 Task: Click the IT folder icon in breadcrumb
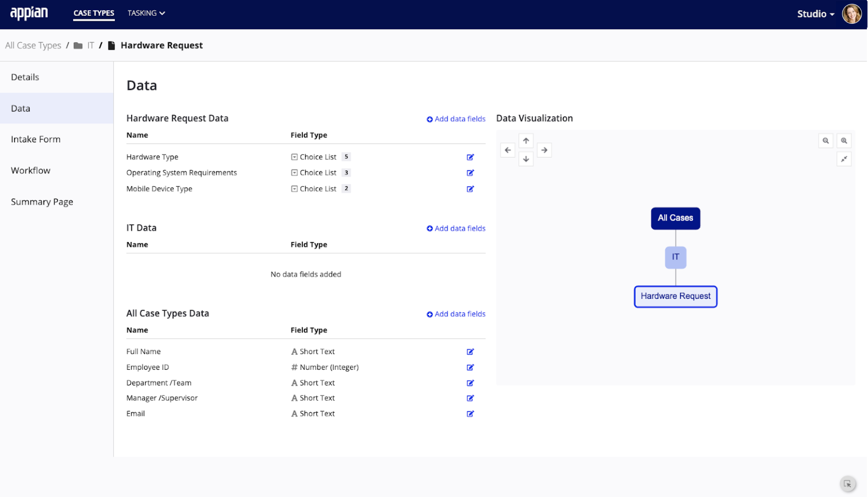[x=78, y=45]
